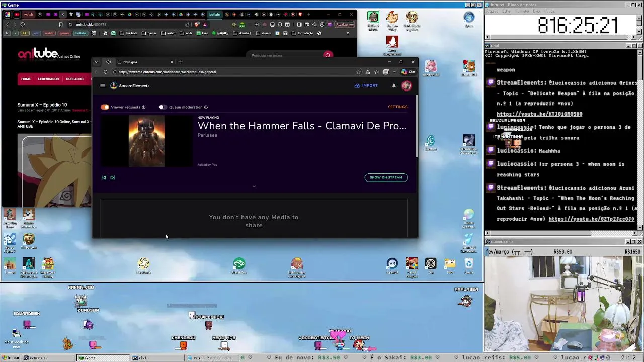Play the previous song in media request
Image resolution: width=644 pixels, height=362 pixels.
pyautogui.click(x=104, y=177)
